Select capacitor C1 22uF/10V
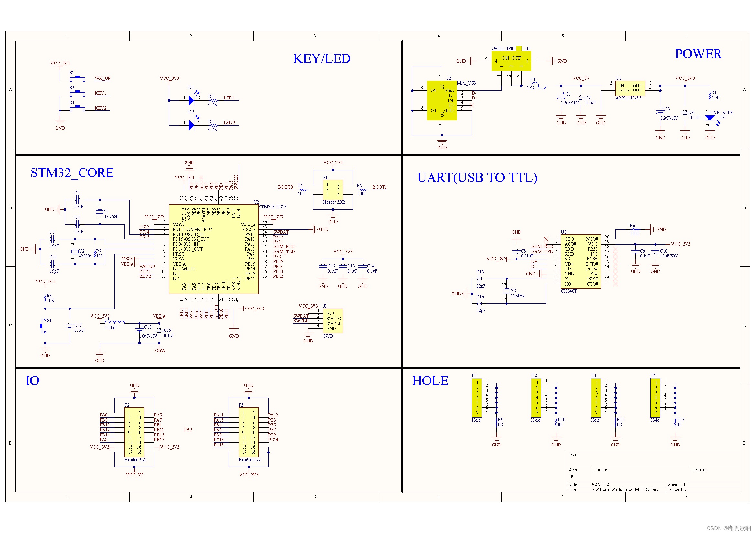Viewport: 756px width, 534px height. 561,97
